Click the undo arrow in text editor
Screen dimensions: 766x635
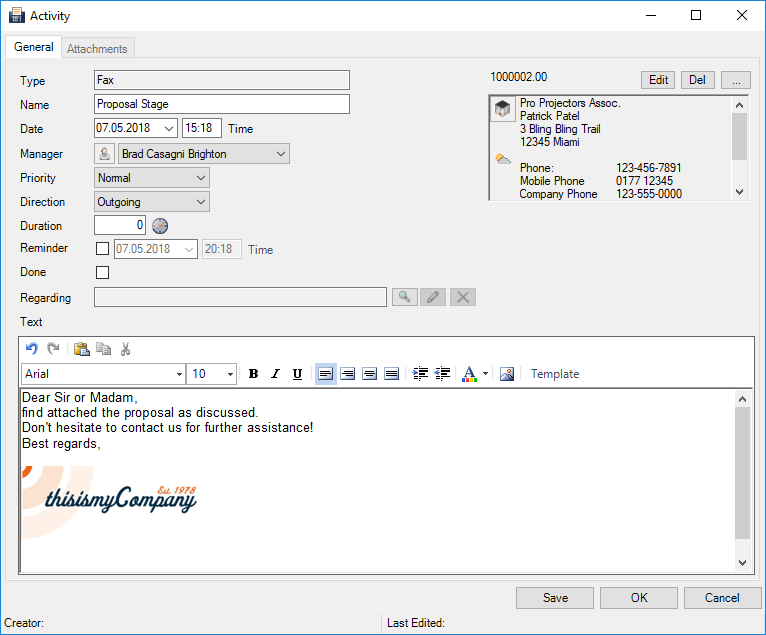point(32,349)
